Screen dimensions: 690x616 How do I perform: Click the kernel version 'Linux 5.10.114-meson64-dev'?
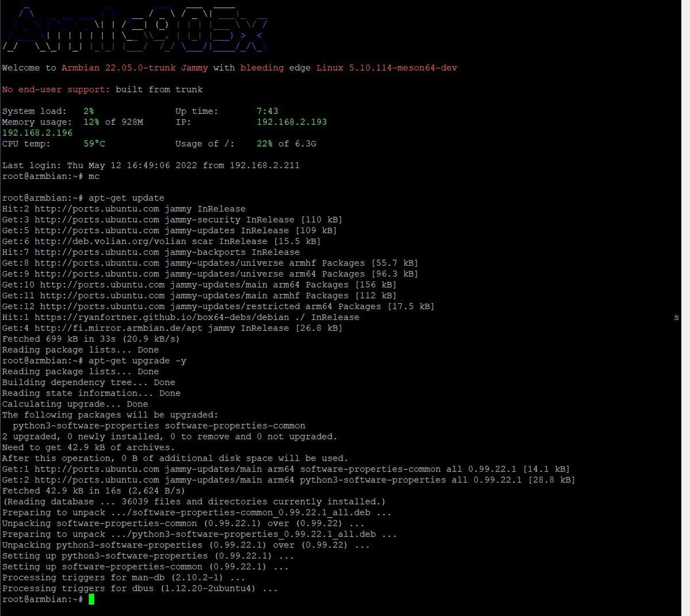(387, 68)
